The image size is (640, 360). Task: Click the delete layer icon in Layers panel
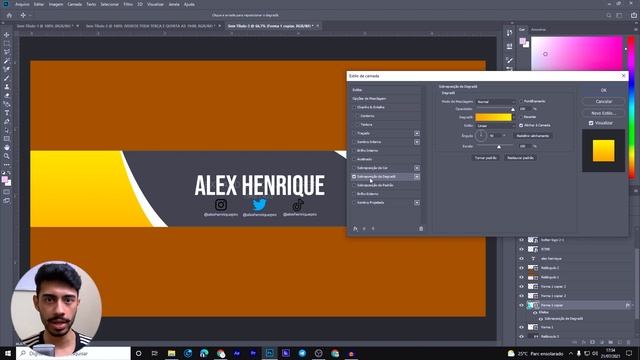click(629, 342)
